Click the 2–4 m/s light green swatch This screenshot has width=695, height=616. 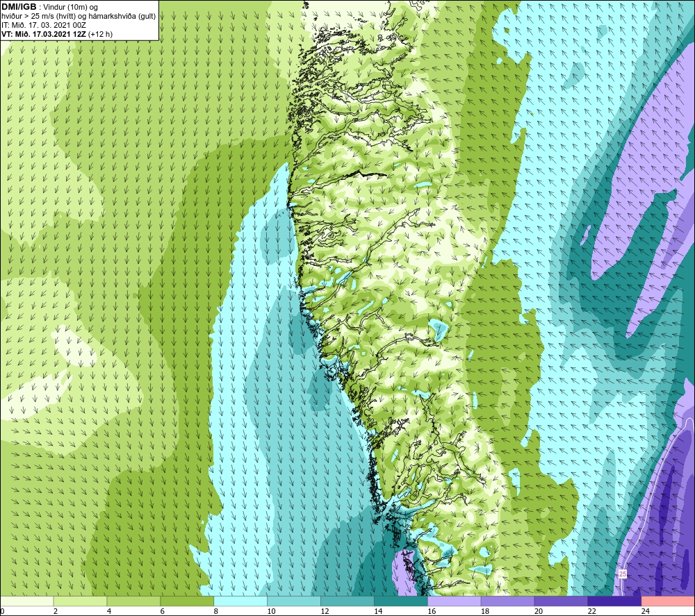pos(81,601)
